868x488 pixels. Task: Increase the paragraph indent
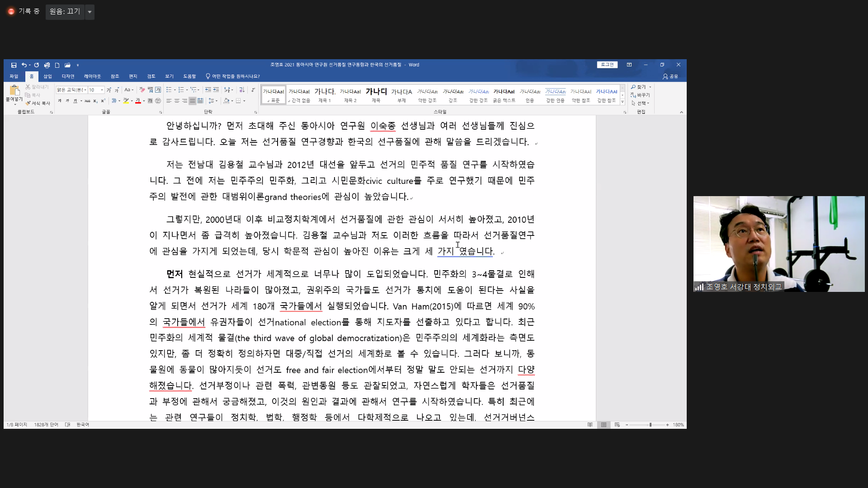tap(216, 90)
